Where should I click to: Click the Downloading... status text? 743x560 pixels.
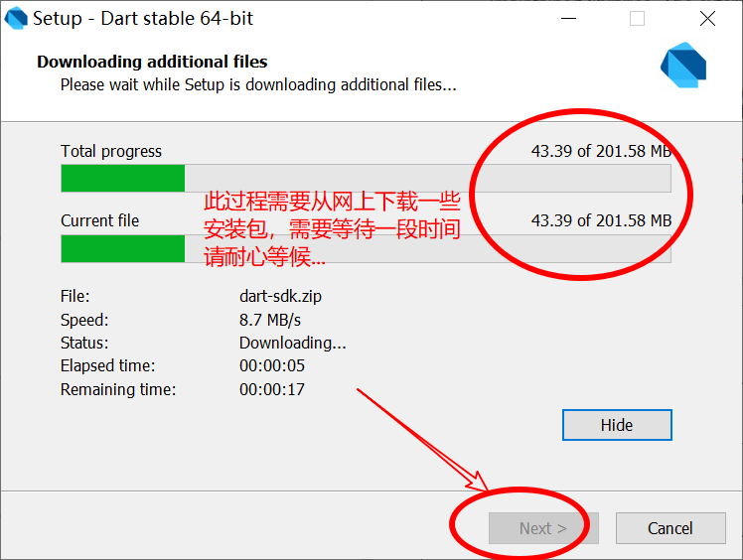[293, 343]
